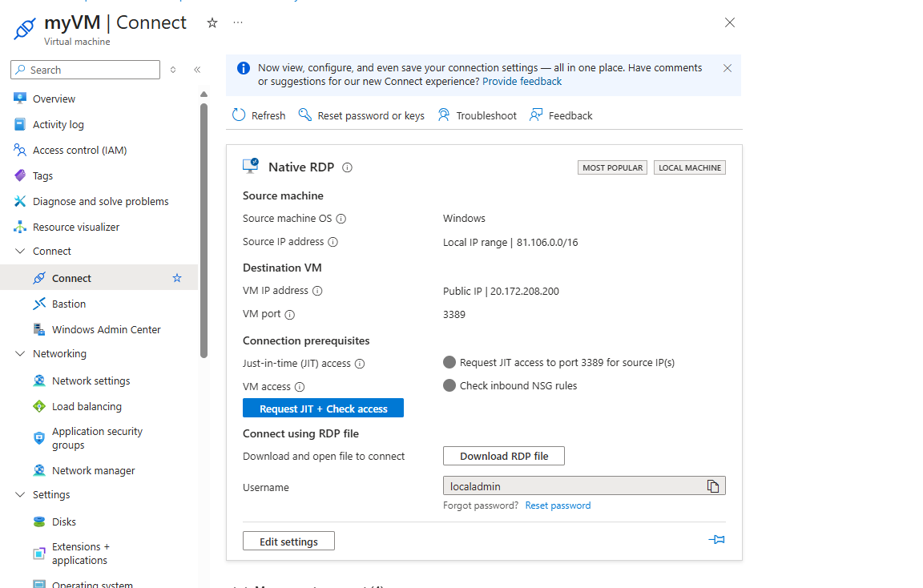Focus the sidebar Search box
Screen dimensions: 923x588
tap(86, 70)
